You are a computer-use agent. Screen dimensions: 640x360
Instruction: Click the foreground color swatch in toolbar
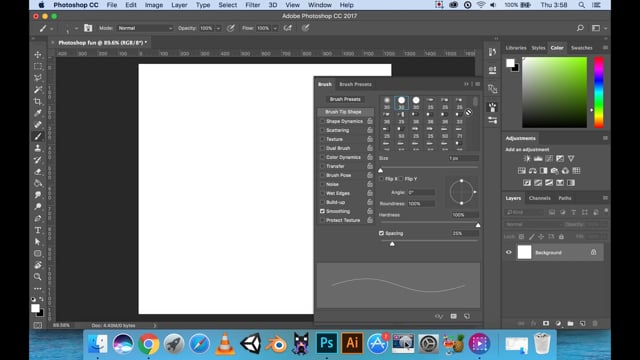coord(36,308)
